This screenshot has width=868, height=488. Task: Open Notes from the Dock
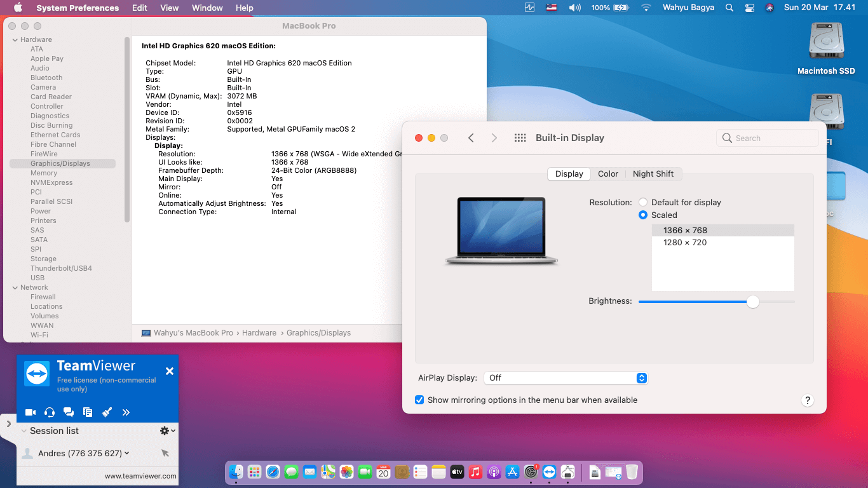click(x=438, y=471)
